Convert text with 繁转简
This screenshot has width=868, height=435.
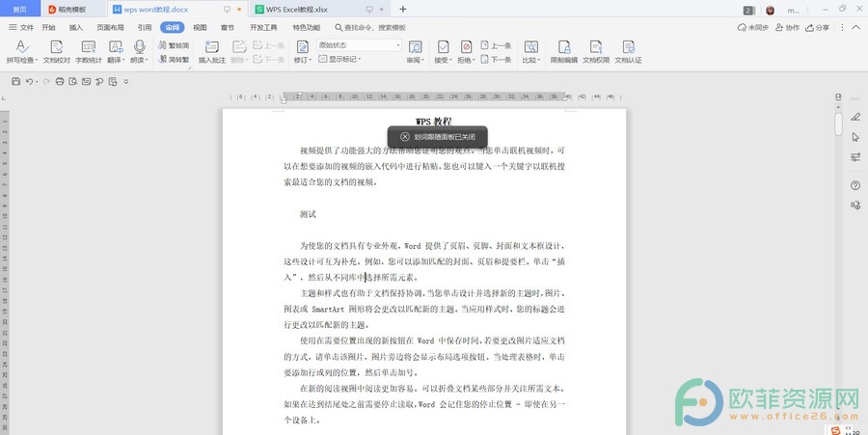click(x=174, y=45)
